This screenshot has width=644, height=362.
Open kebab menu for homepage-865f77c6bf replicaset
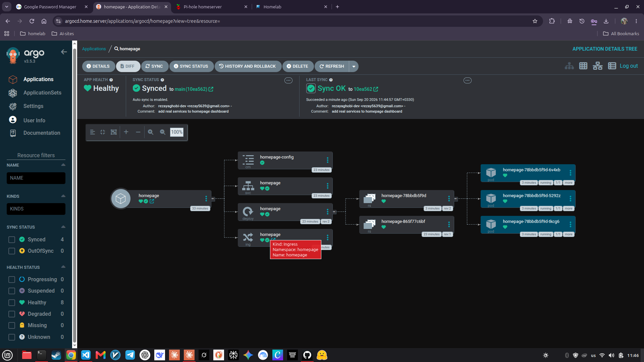coord(449,225)
